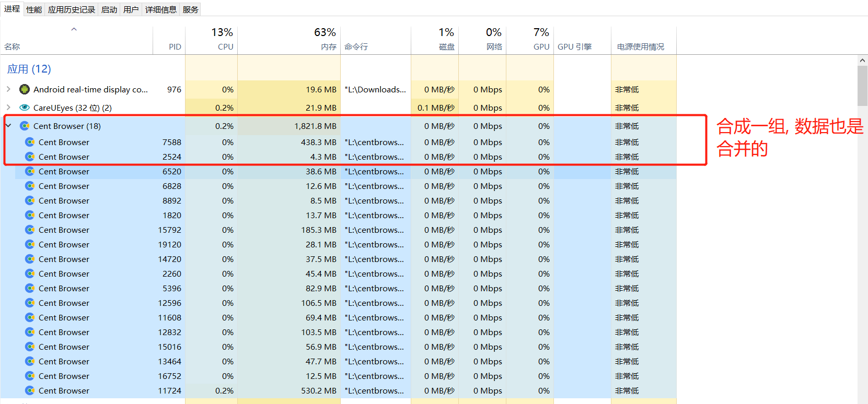868x404 pixels.
Task: Click Cent Browser icon for PID 11724
Action: coord(30,390)
